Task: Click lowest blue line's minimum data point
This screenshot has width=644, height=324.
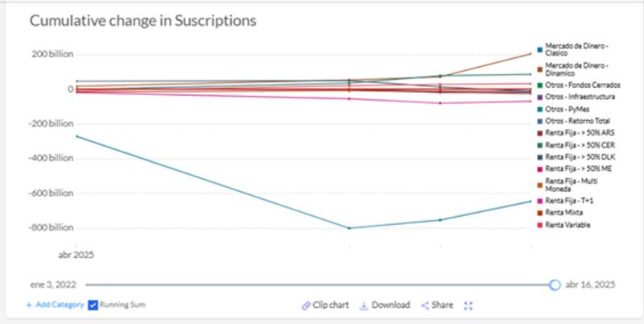Action: (349, 228)
